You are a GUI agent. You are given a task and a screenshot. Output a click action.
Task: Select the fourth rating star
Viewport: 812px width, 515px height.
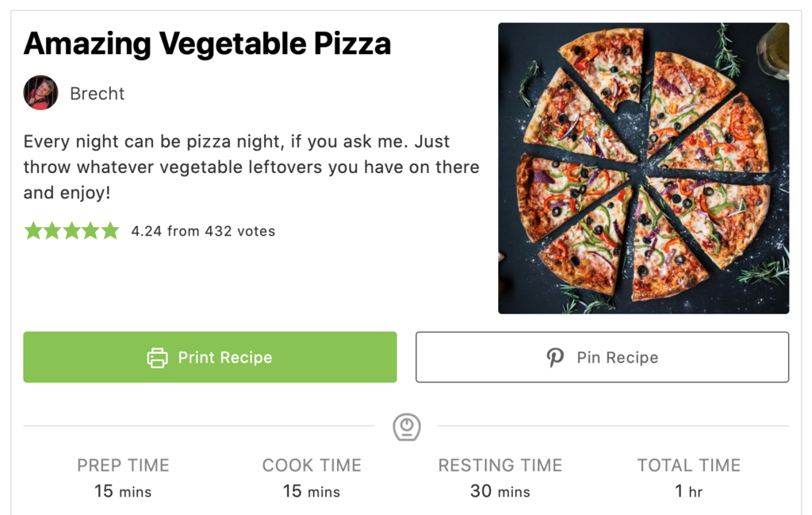click(x=90, y=230)
